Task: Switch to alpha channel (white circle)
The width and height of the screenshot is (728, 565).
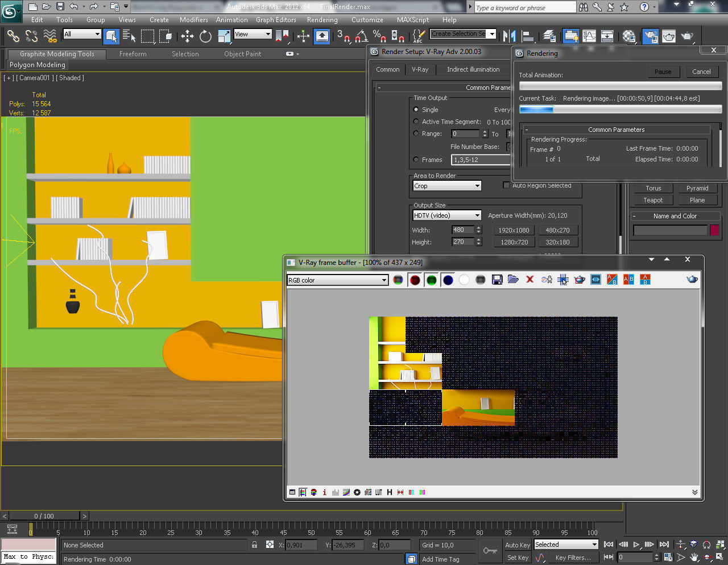Action: point(464,280)
